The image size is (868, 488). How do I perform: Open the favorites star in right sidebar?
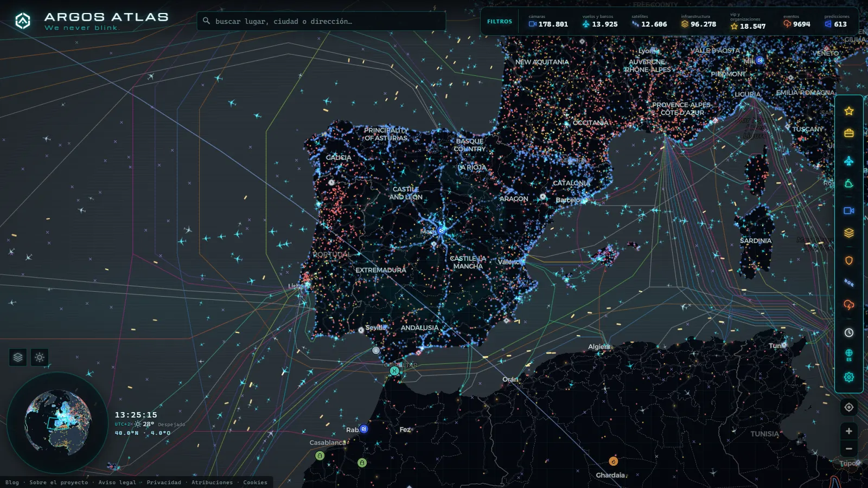(x=849, y=111)
